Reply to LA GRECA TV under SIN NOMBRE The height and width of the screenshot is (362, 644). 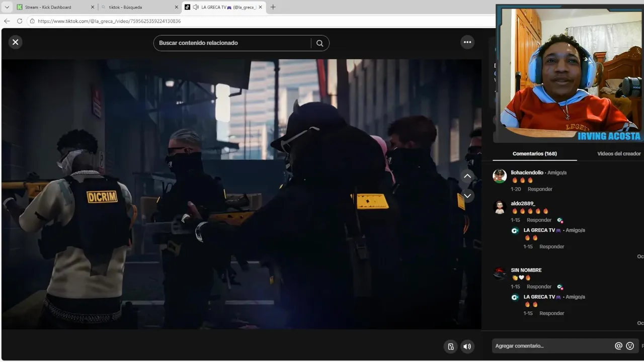tap(551, 313)
